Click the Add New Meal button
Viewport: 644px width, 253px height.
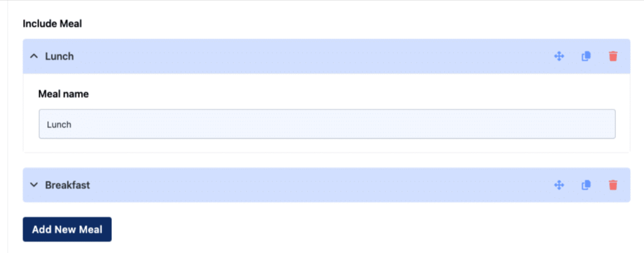(x=67, y=229)
